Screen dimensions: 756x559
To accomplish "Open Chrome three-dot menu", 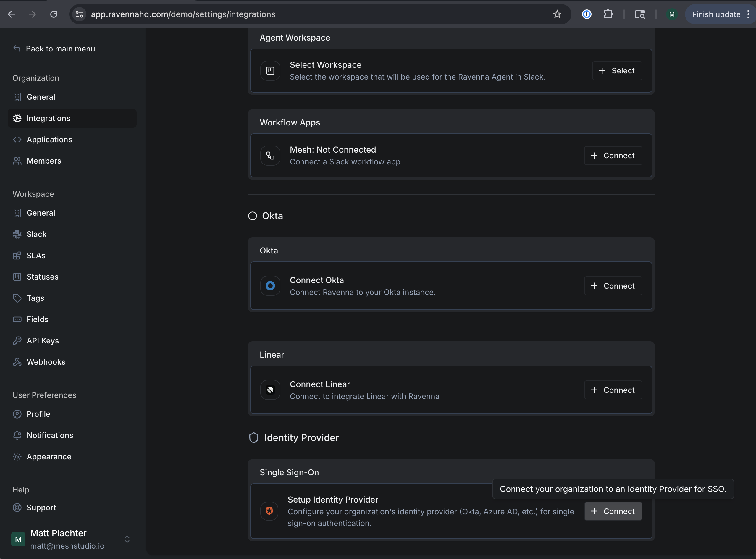I will (x=748, y=14).
